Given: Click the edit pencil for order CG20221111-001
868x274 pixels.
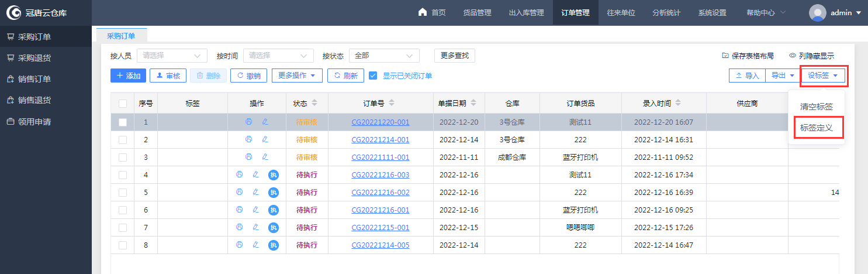Looking at the screenshot, I should [265, 157].
